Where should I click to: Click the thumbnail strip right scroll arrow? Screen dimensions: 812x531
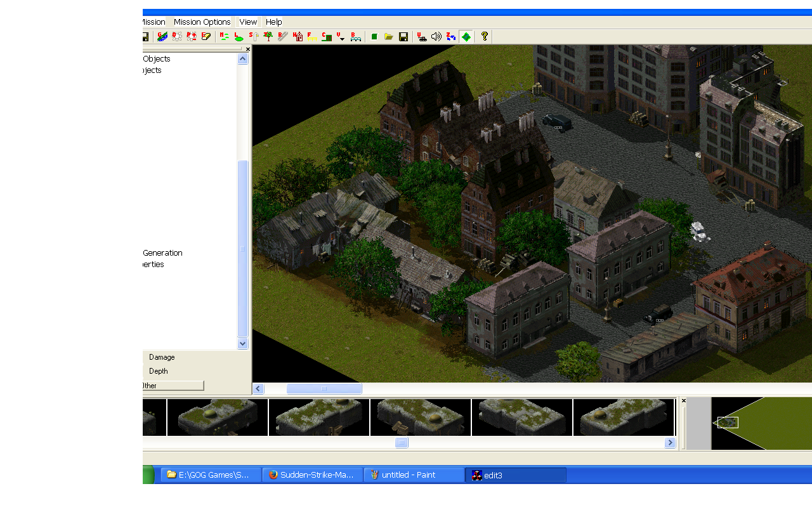(670, 443)
